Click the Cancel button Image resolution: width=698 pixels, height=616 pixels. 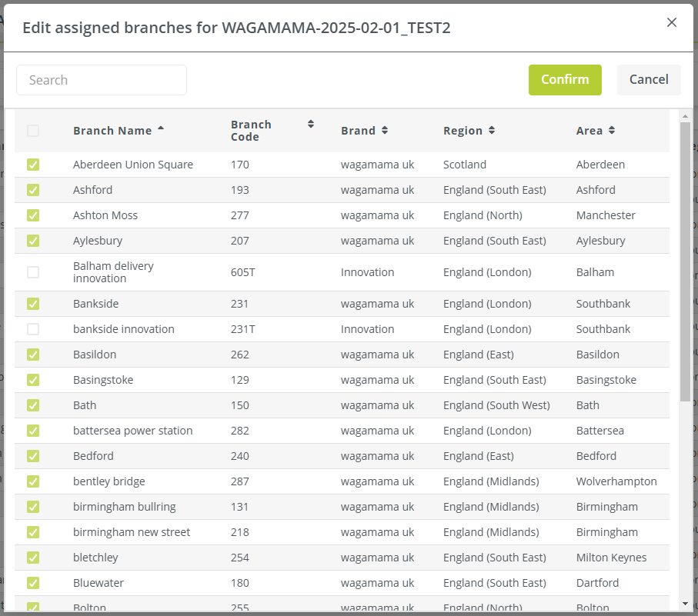(x=648, y=80)
